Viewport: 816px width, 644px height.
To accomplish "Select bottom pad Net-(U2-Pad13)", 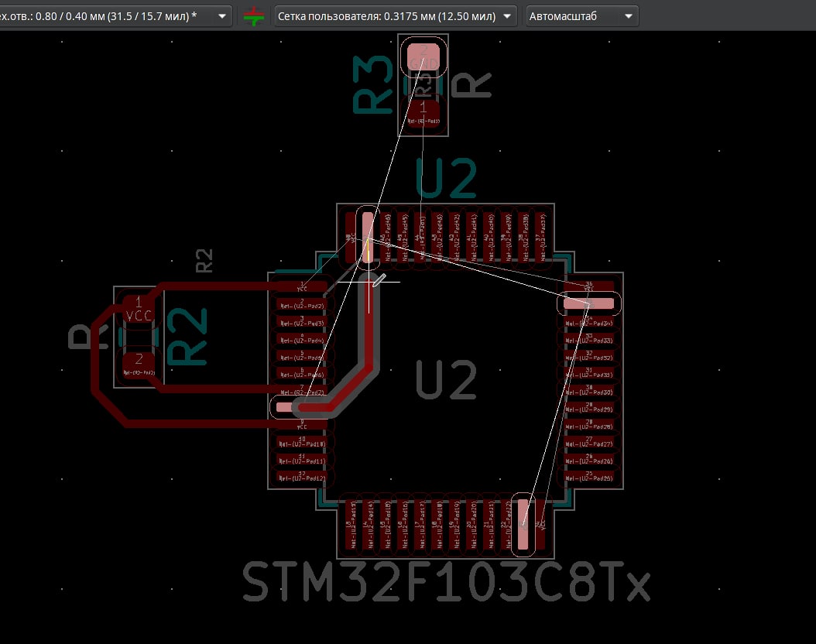I will (x=351, y=525).
